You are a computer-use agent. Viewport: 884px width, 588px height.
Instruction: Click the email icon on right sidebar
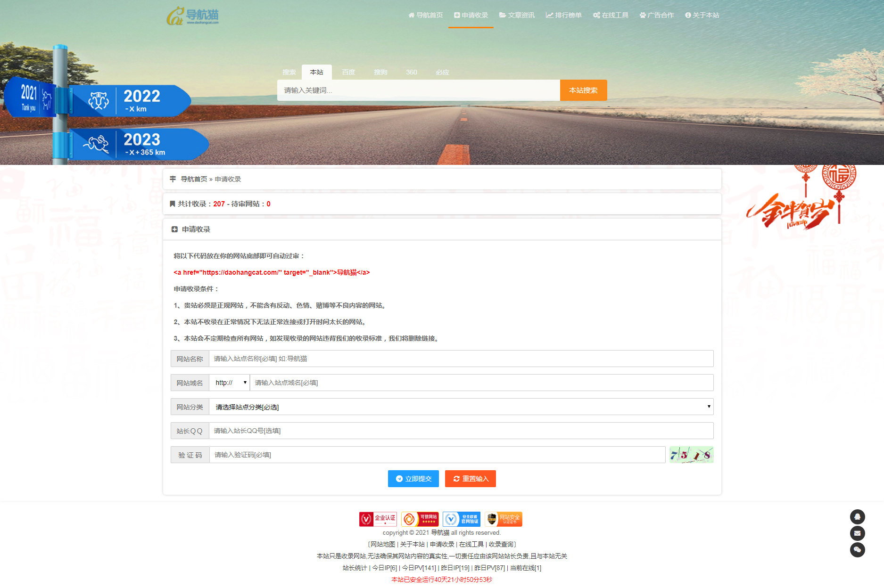click(x=858, y=534)
